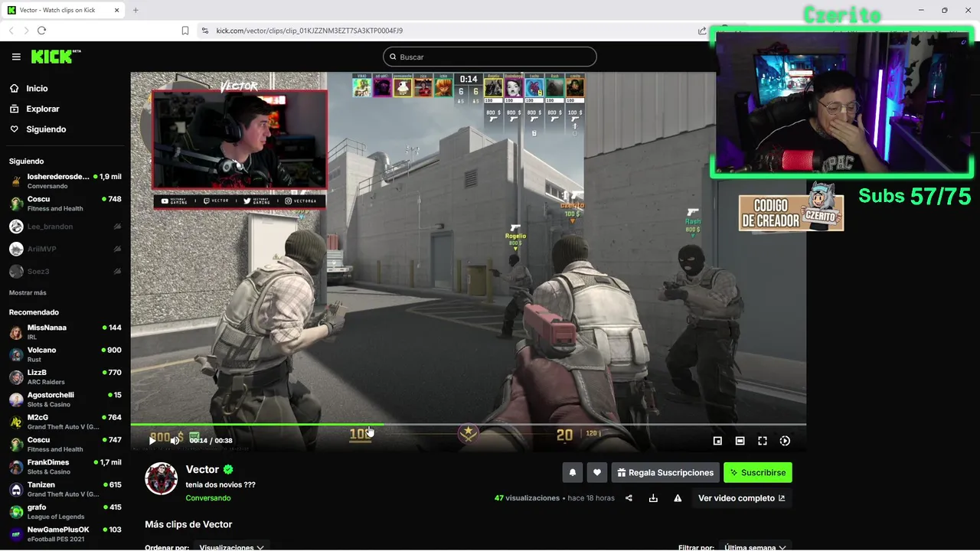Select the Vector - Watch clips tab

click(64, 10)
